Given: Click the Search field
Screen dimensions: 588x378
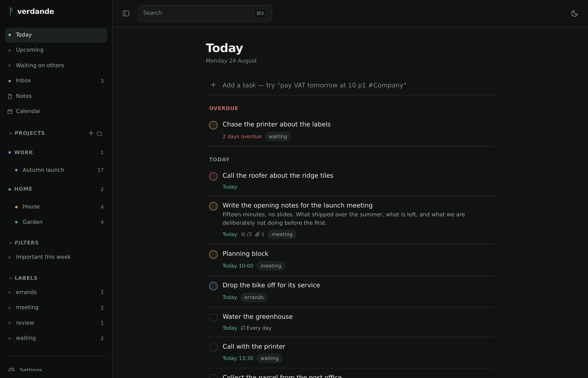Looking at the screenshot, I should tap(205, 13).
